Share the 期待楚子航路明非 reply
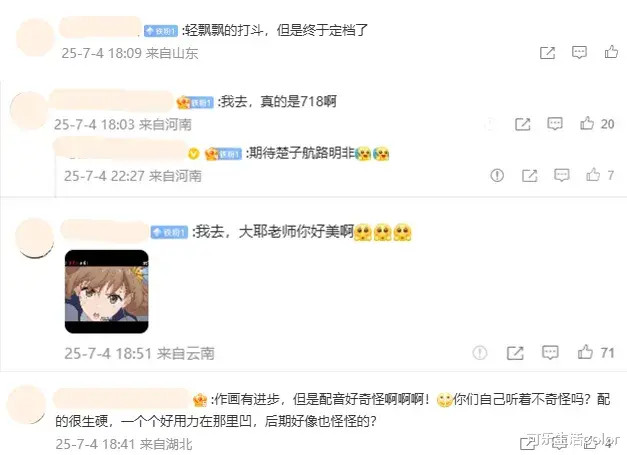 point(529,175)
